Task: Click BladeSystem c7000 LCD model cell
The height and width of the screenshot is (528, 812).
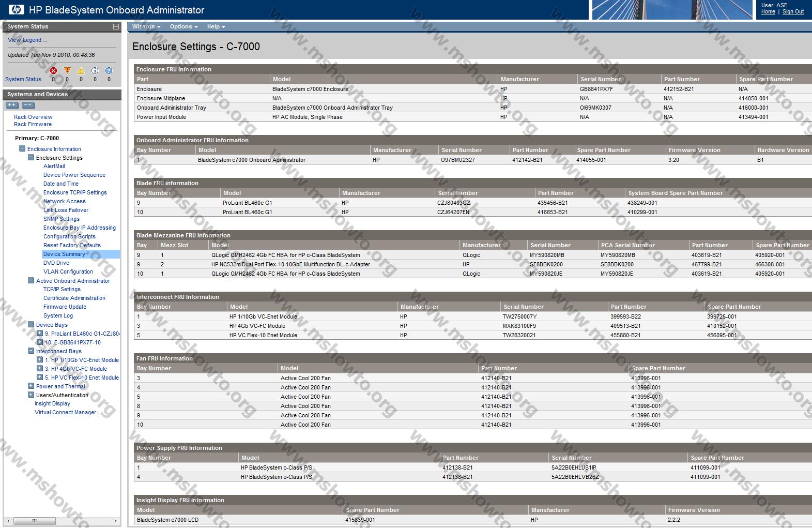Action: tap(167, 520)
